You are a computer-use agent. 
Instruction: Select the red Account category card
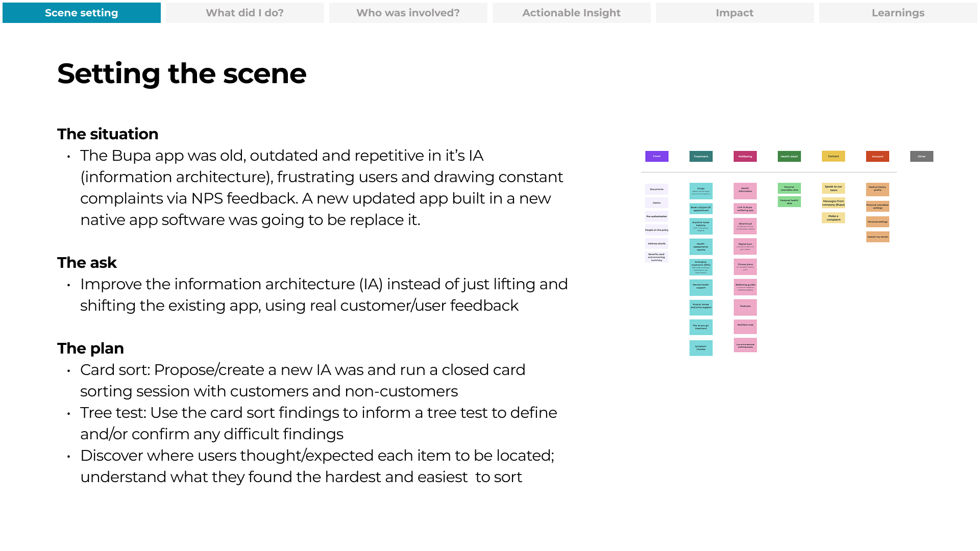877,156
